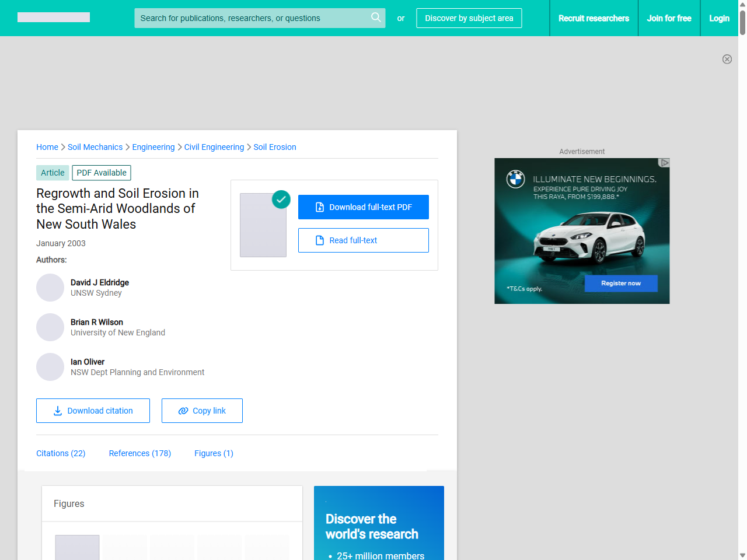
Task: Open Discover by subject area
Action: click(x=469, y=18)
